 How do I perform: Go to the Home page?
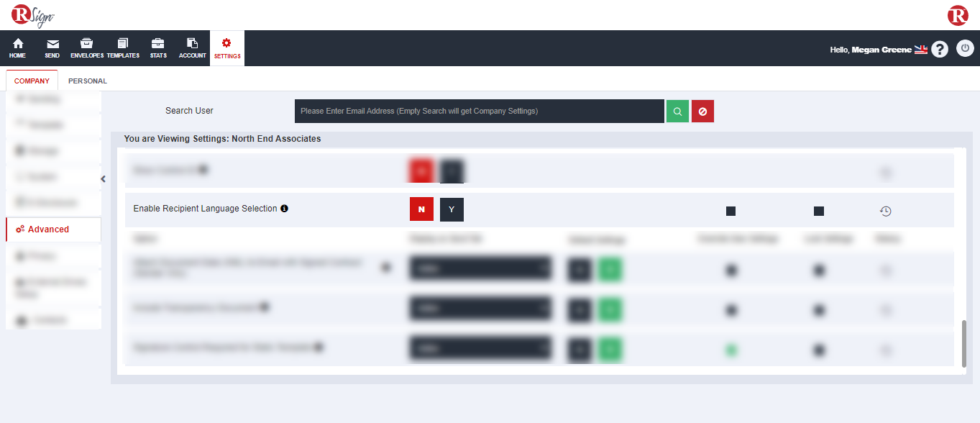(x=17, y=48)
